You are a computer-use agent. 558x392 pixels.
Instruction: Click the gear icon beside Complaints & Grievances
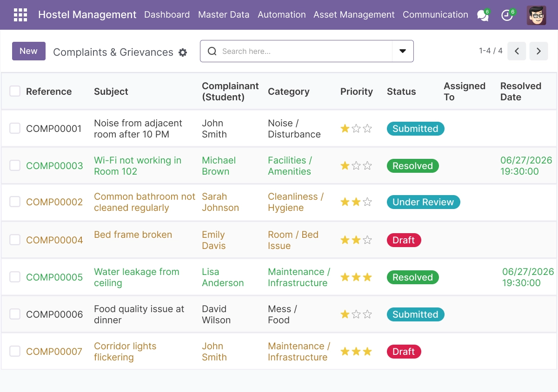coord(183,52)
